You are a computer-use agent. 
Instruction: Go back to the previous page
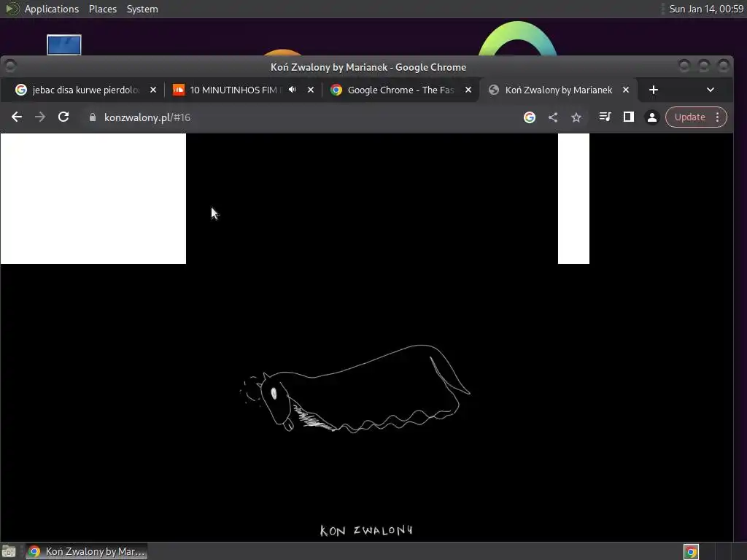(17, 117)
